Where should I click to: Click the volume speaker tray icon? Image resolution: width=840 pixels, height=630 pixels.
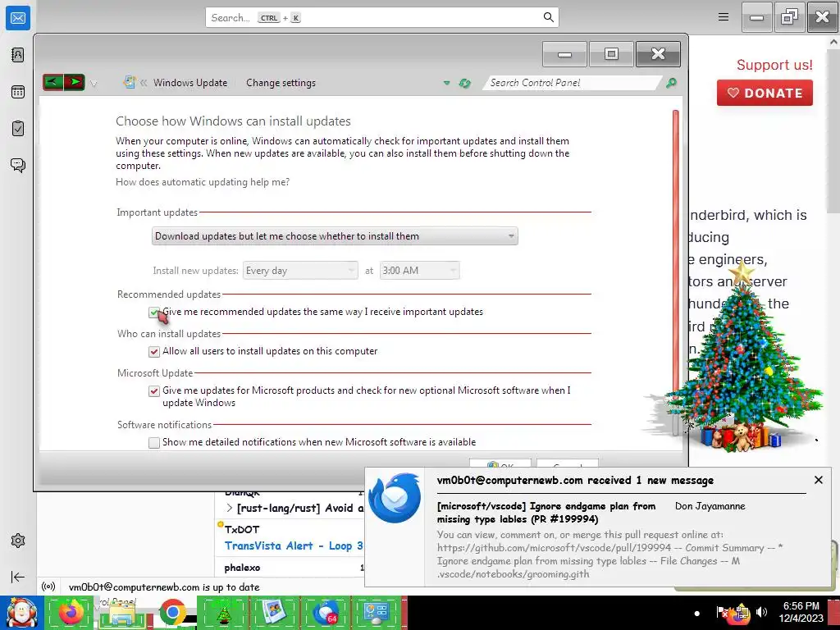pyautogui.click(x=761, y=612)
